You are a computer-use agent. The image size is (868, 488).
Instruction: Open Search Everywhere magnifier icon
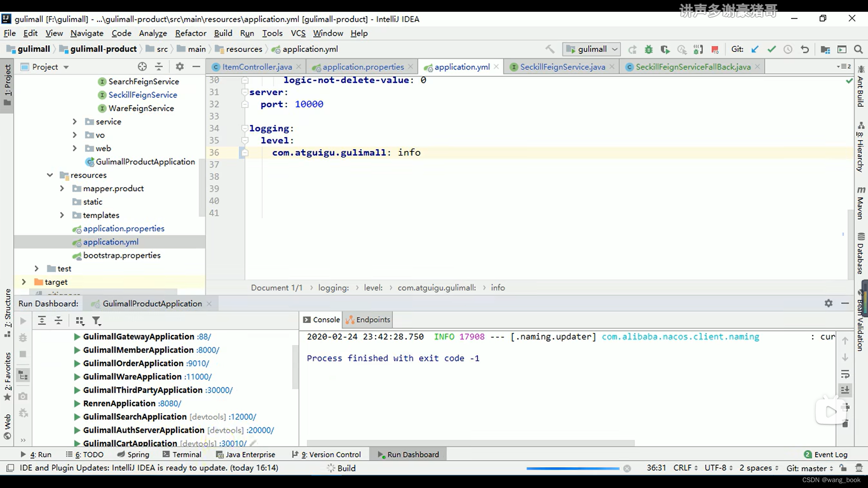click(858, 49)
